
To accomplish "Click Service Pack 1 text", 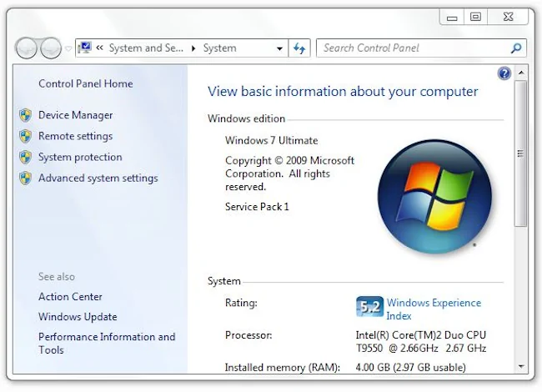I will (257, 207).
